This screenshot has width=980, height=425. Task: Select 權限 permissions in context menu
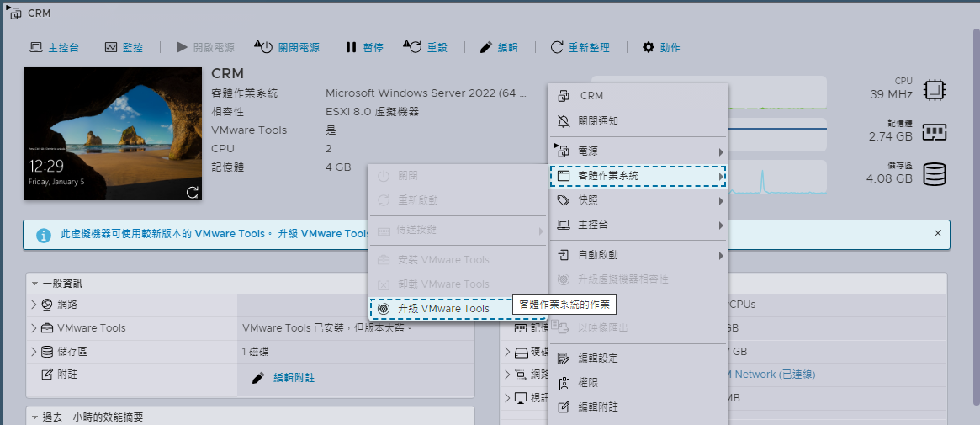[x=586, y=382]
